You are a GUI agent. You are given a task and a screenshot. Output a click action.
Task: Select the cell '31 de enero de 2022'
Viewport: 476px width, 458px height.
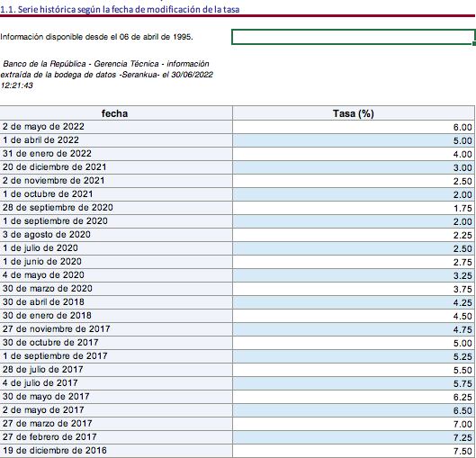pos(116,154)
